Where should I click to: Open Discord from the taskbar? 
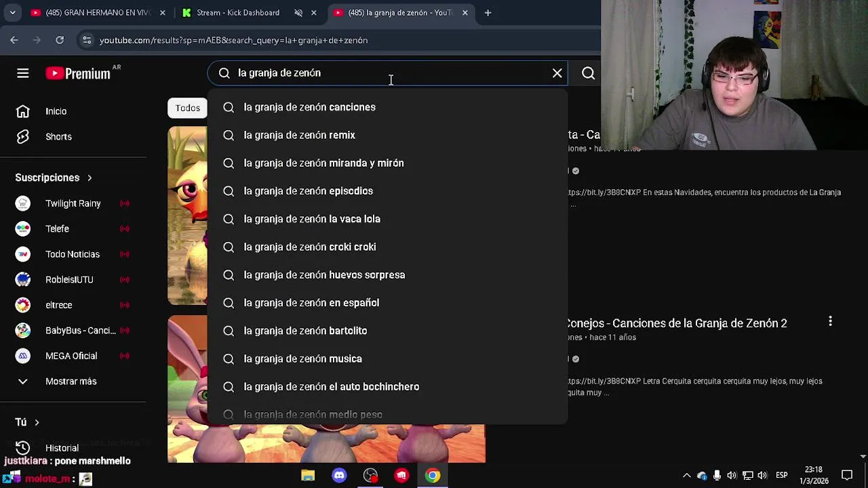339,476
